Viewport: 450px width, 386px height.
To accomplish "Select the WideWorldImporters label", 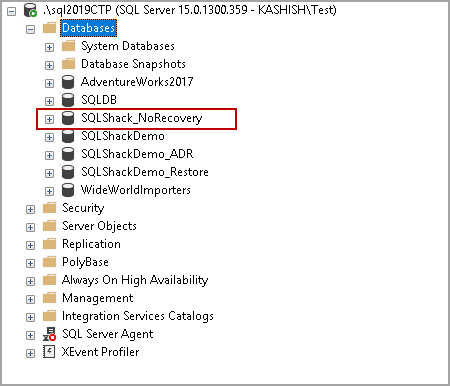I will click(x=136, y=190).
